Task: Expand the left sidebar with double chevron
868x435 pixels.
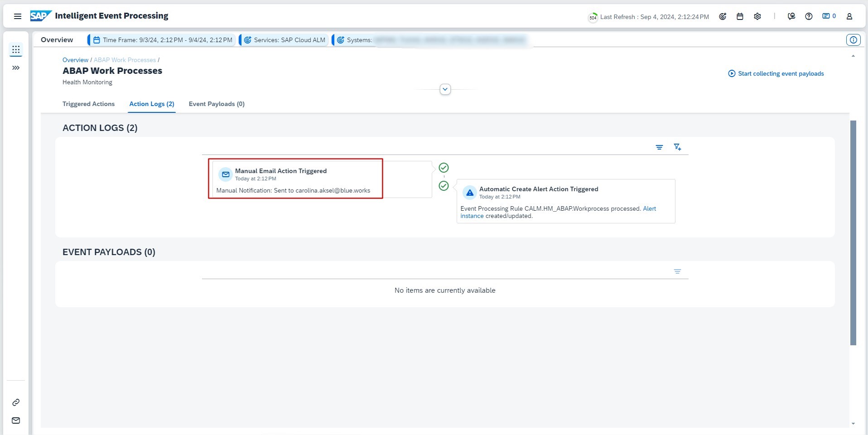Action: tap(16, 68)
